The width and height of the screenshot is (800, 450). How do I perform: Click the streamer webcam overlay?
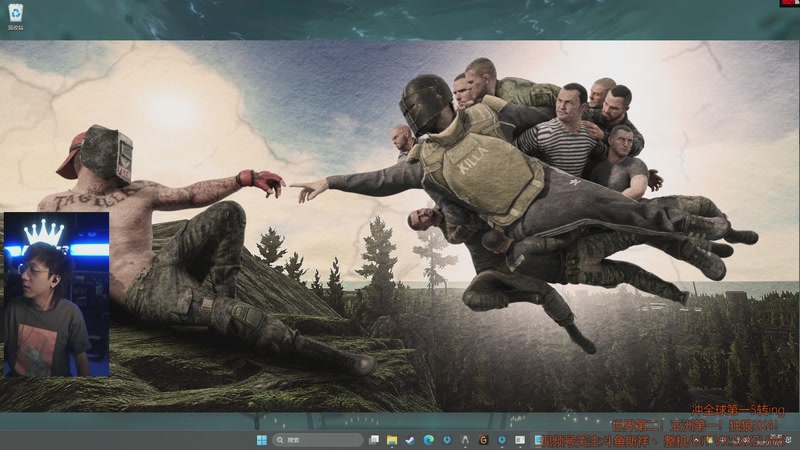pyautogui.click(x=56, y=294)
